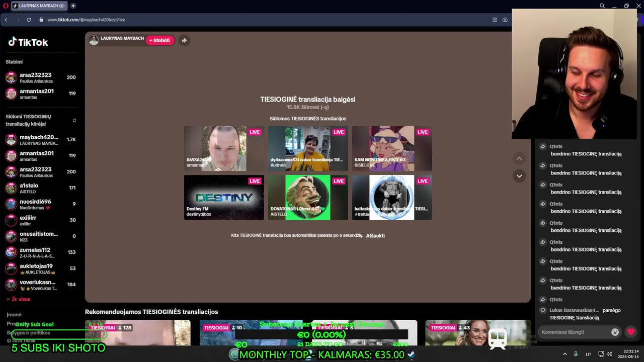Send a like with heart button
The width and height of the screenshot is (644, 362).
(x=631, y=332)
